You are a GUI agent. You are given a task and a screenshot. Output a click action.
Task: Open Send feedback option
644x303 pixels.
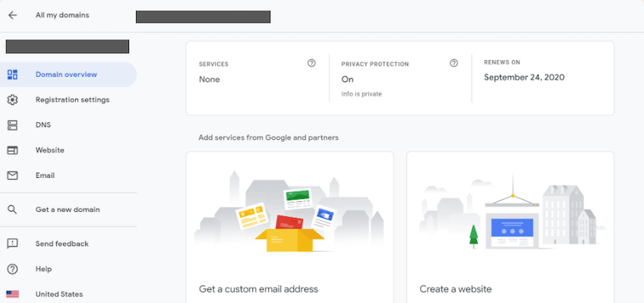click(x=62, y=244)
